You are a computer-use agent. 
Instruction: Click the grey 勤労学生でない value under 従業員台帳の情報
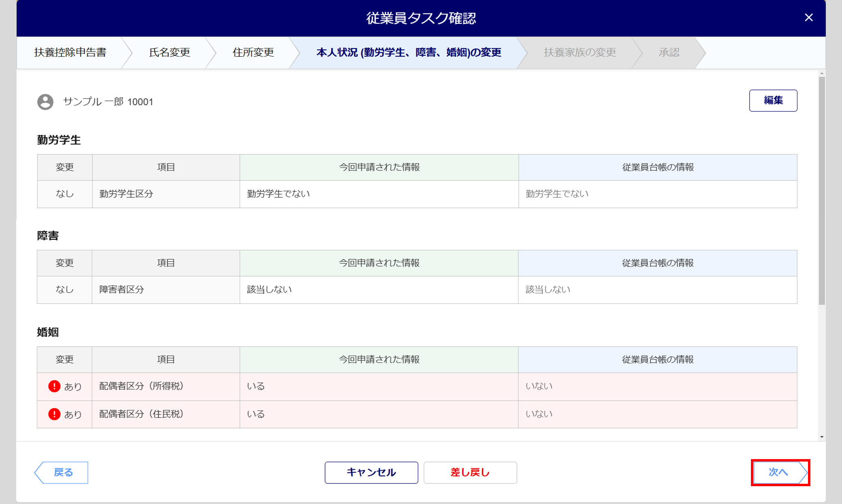(557, 194)
